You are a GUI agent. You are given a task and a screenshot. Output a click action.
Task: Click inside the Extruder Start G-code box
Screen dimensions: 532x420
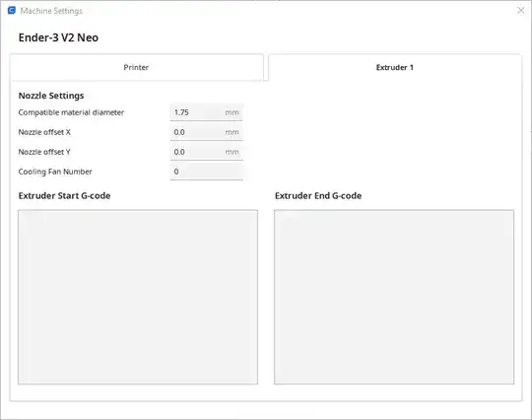138,297
